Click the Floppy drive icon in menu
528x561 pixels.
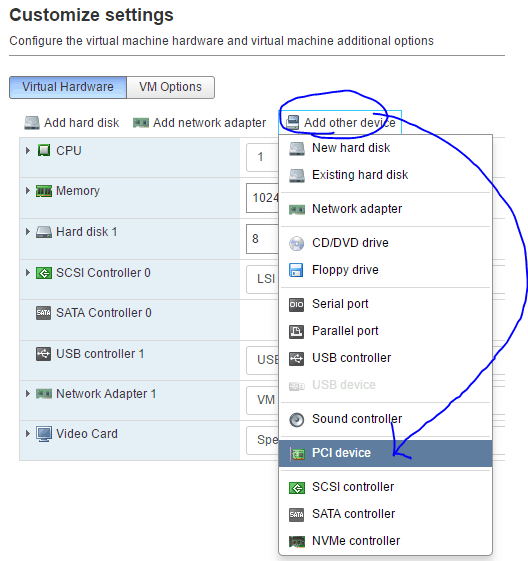[x=296, y=270]
